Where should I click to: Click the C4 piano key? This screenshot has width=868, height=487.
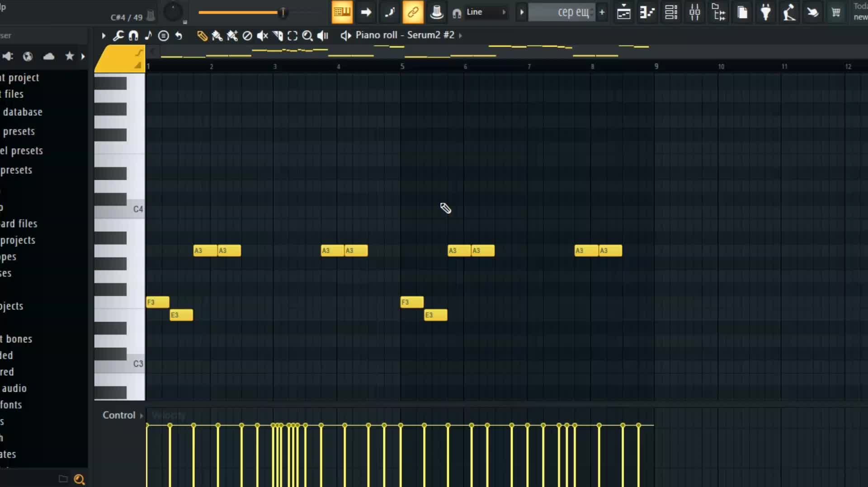(x=119, y=209)
